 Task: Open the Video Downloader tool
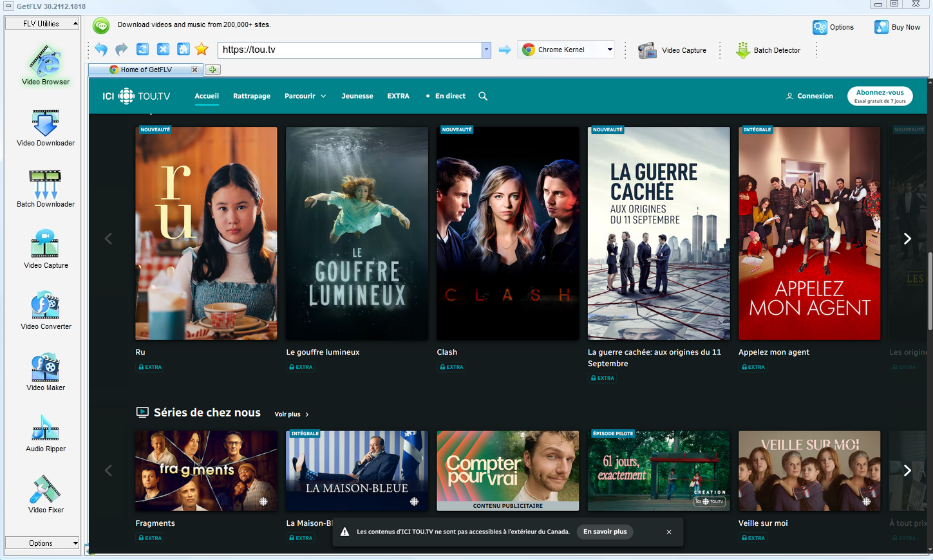click(46, 127)
